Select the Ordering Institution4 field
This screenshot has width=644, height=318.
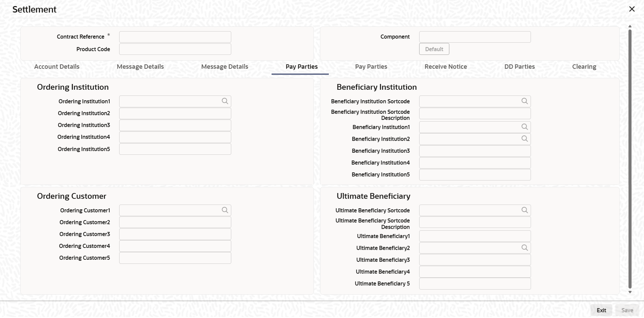pyautogui.click(x=175, y=137)
